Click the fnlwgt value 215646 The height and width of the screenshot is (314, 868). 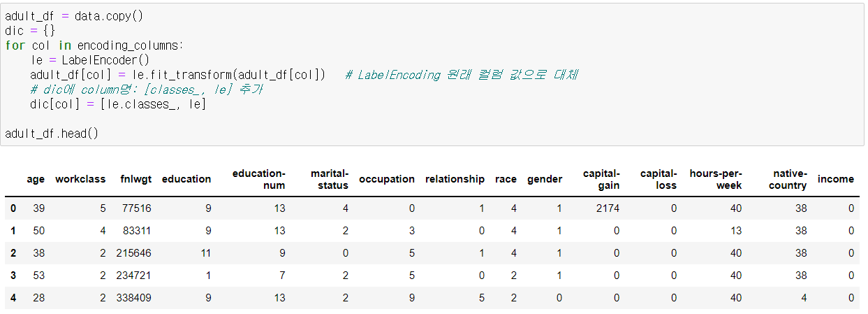click(133, 253)
